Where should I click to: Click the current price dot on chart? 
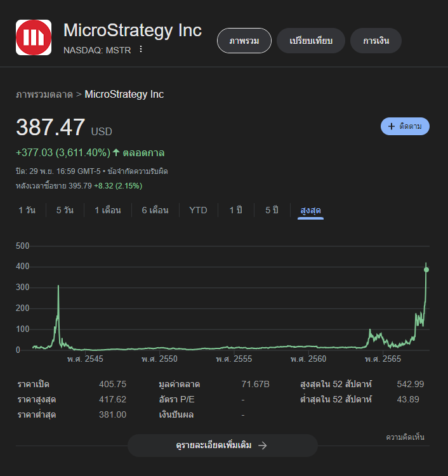coord(426,270)
